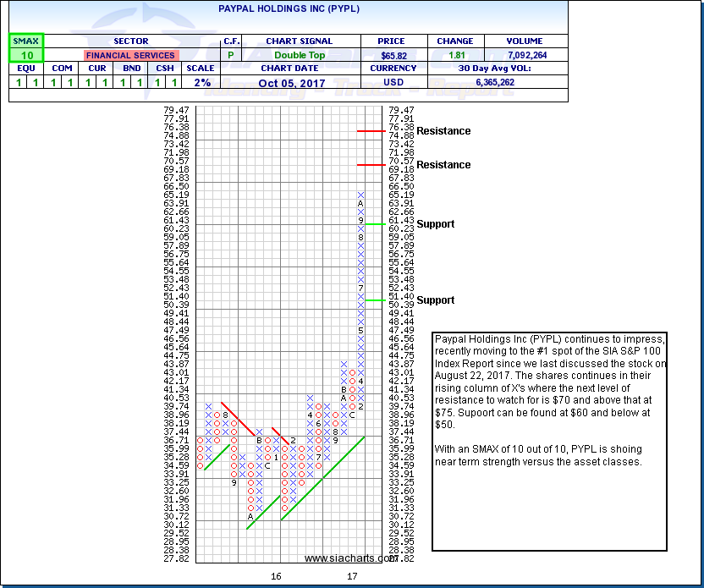704x588 pixels.
Task: Click the red resistance line near 70.57
Action: click(x=371, y=165)
